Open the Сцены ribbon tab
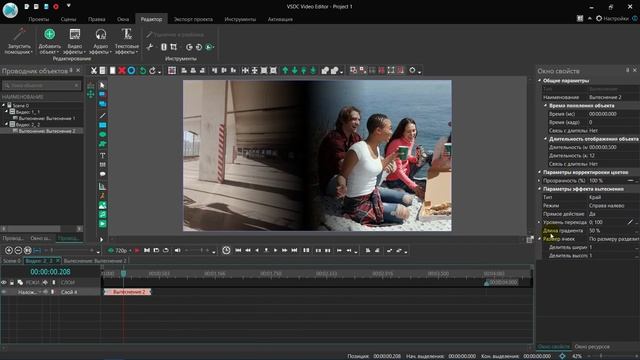The image size is (640, 360). 68,19
